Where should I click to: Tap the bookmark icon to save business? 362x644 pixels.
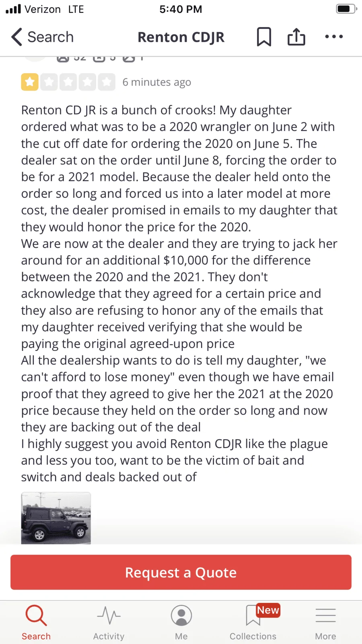264,37
